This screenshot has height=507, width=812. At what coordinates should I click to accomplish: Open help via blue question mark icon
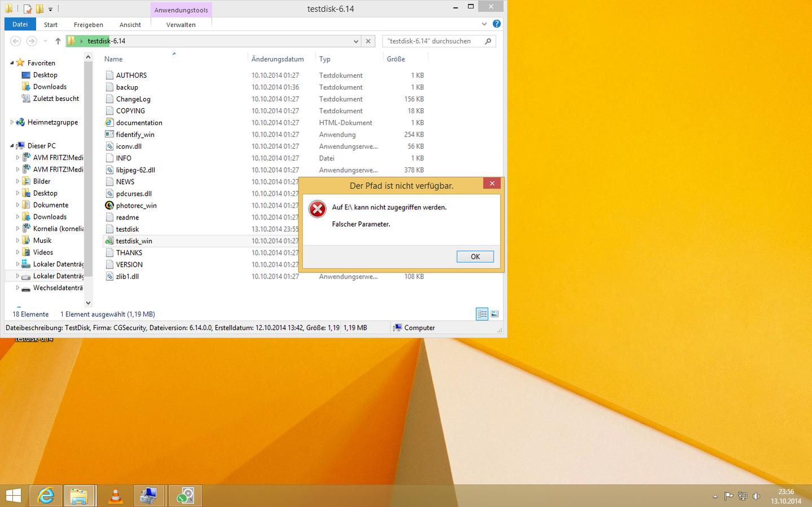pos(497,24)
